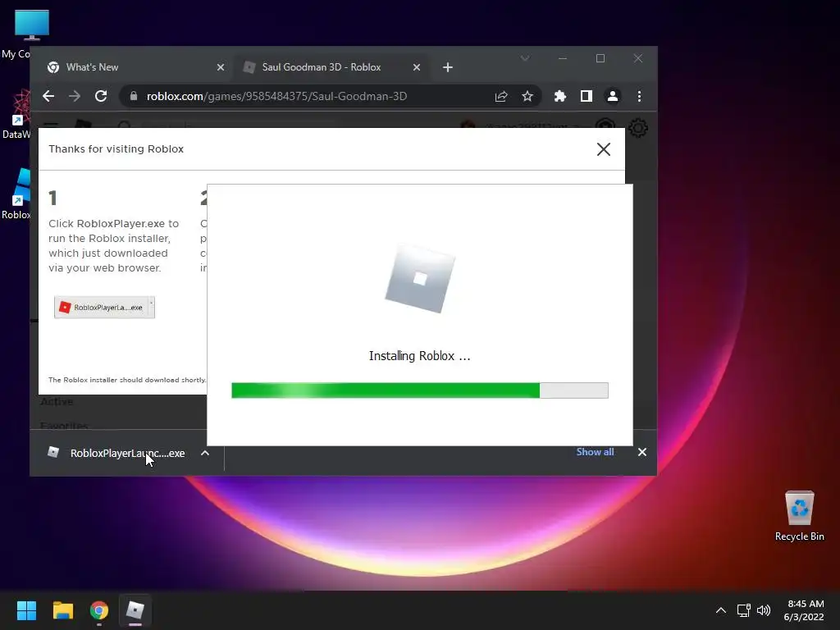Click Show all downloads link
Viewport: 840px width, 630px height.
(595, 452)
